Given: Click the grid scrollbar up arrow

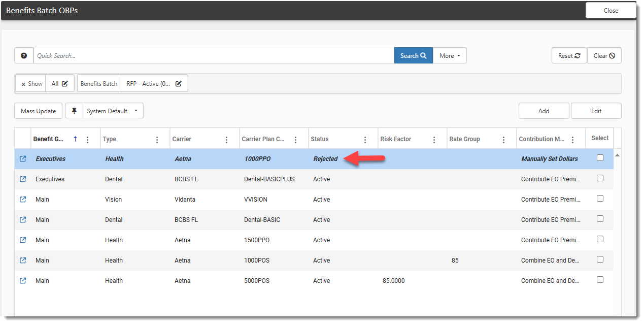Looking at the screenshot, I should coord(617,155).
